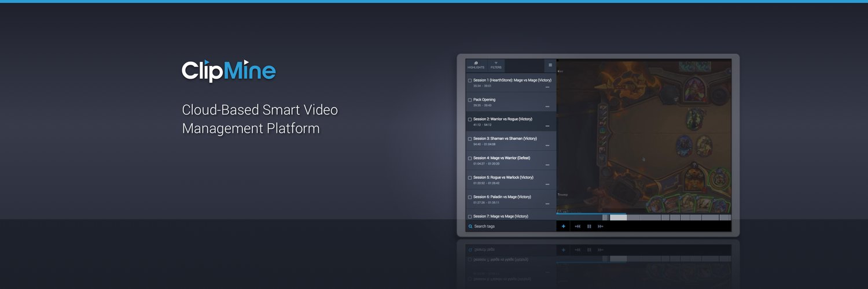Click the Hearthstone video frame
Image resolution: width=868 pixels, height=289 pixels.
[644, 136]
